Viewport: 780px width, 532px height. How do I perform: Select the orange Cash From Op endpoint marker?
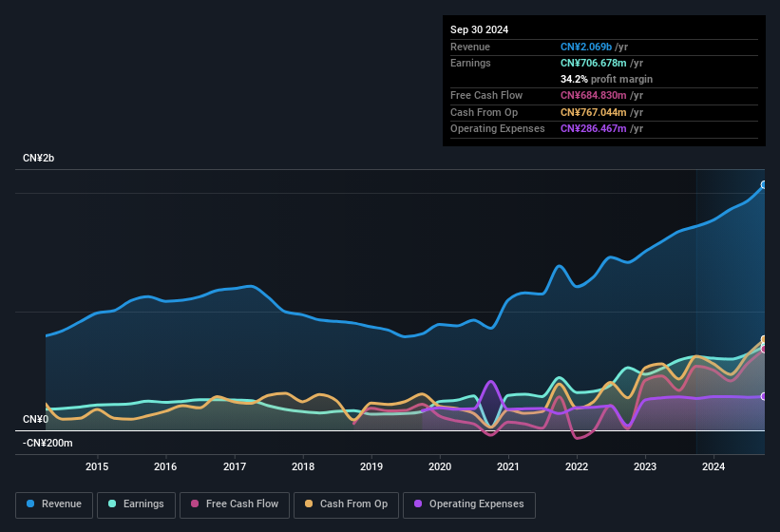point(764,339)
